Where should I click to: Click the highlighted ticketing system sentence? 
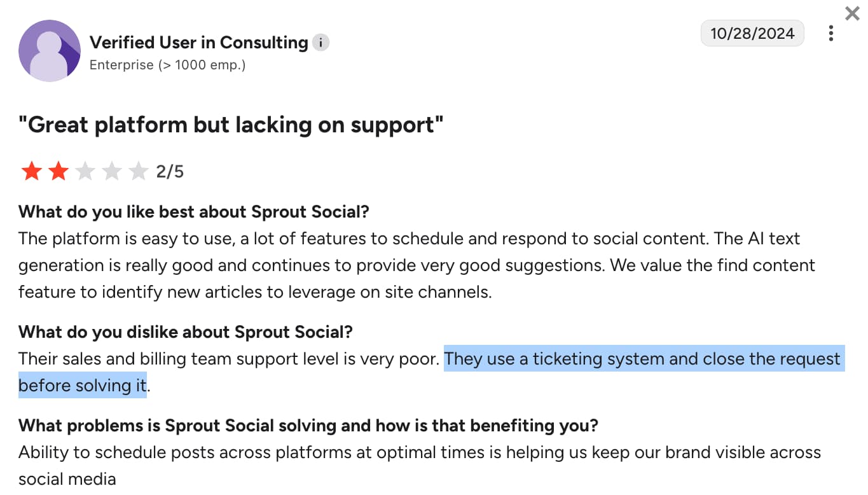[x=642, y=359]
